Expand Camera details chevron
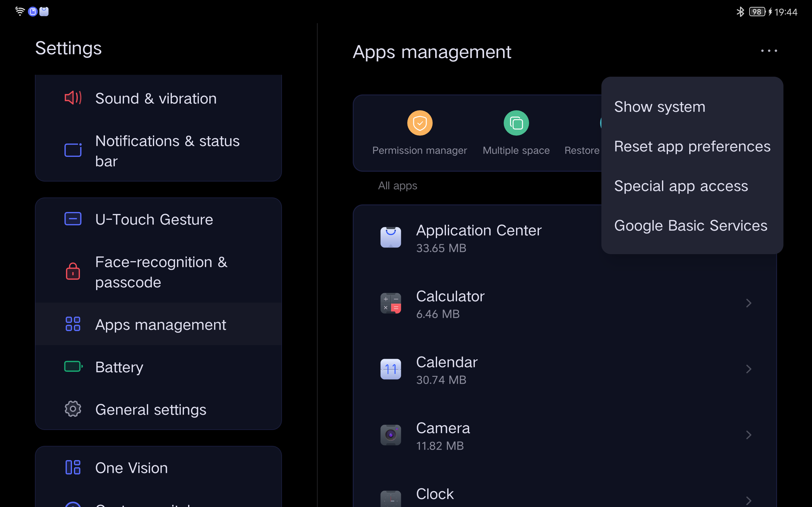812x507 pixels. [x=748, y=435]
